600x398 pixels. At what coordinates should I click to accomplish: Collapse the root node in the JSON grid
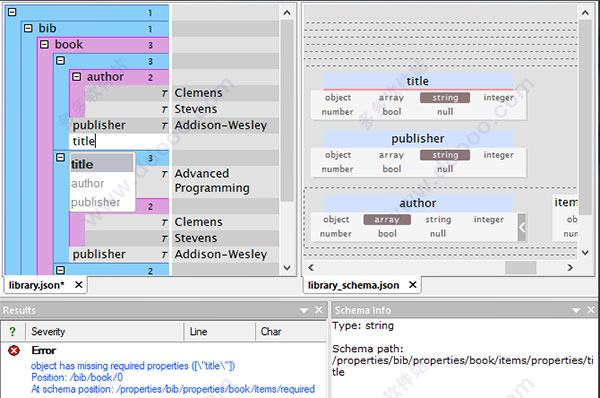12,12
